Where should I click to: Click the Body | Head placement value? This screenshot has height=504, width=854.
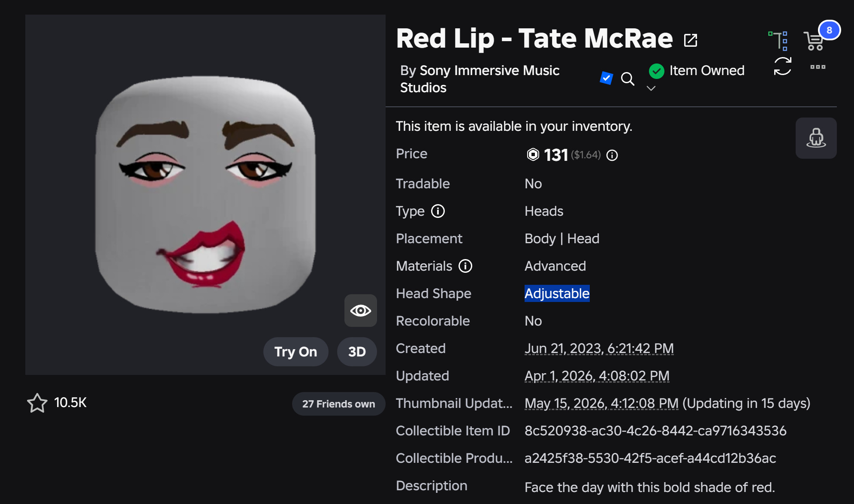(x=562, y=238)
